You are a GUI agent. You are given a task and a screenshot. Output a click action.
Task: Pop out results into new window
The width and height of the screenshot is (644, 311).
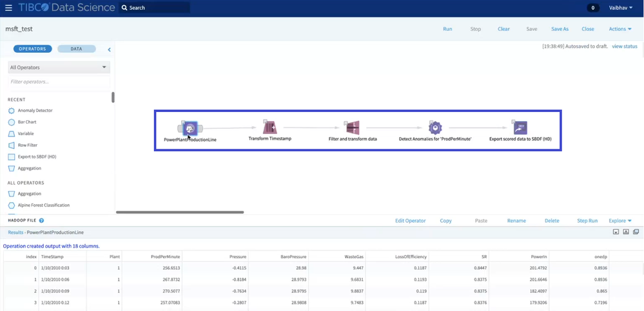(x=636, y=232)
